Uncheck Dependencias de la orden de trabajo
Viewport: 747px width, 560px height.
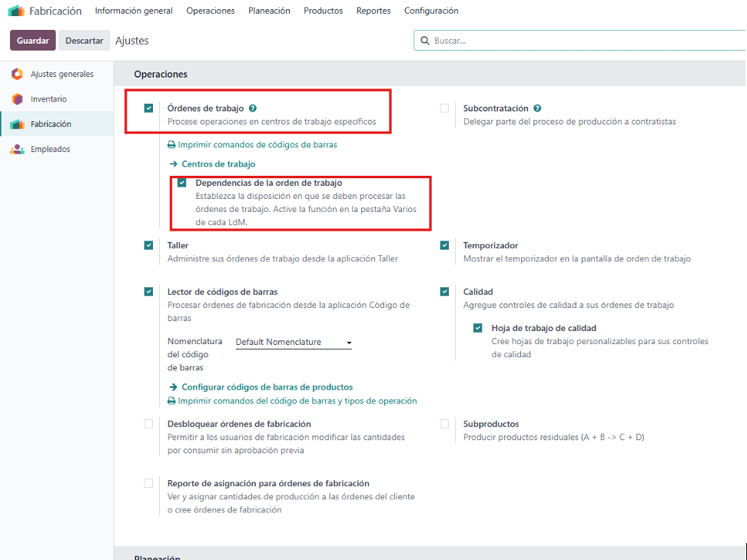pos(182,183)
